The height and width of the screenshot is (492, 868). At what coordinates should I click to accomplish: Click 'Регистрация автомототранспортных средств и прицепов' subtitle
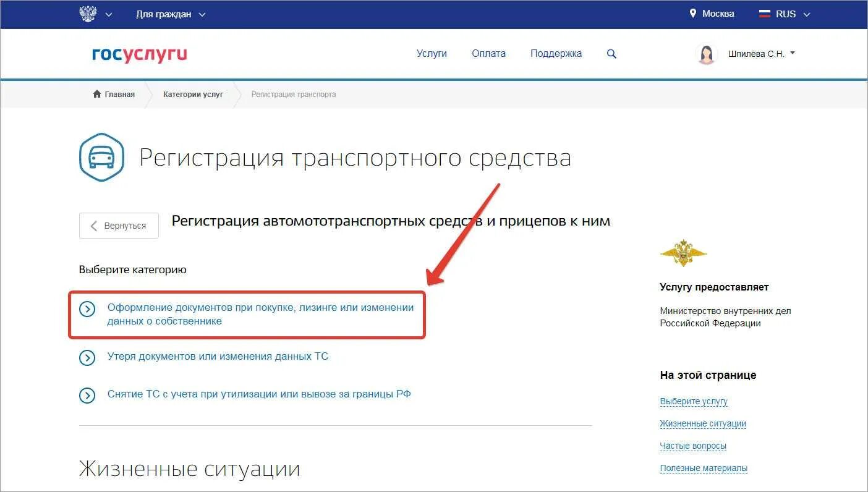coord(391,221)
